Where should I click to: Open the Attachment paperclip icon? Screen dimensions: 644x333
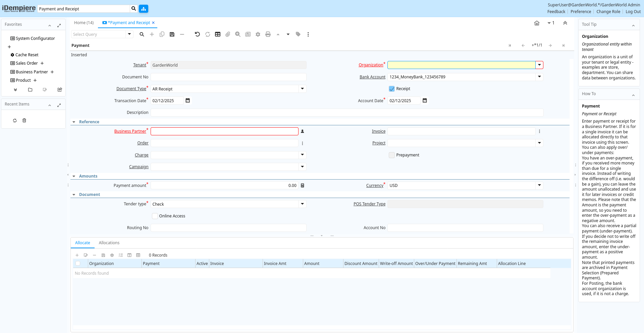coord(228,34)
